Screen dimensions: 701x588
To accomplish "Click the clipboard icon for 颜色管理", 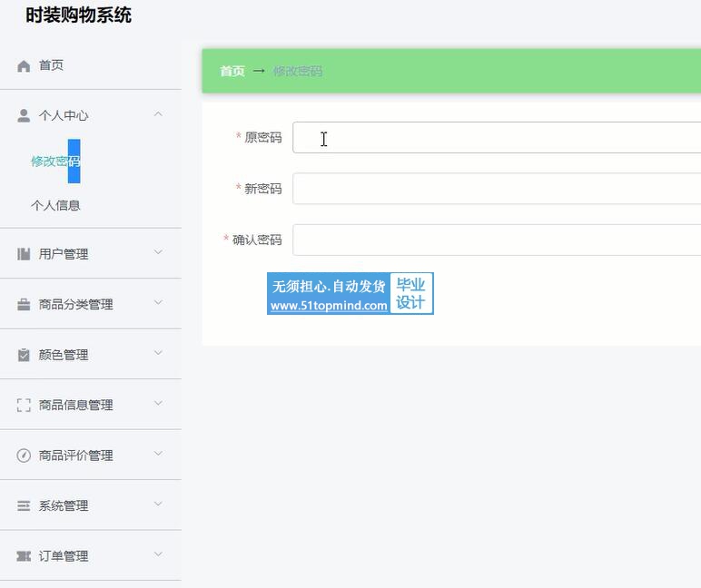I will 24,355.
